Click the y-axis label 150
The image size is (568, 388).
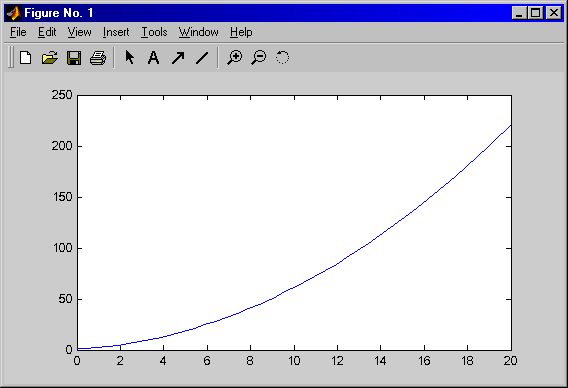pyautogui.click(x=62, y=197)
